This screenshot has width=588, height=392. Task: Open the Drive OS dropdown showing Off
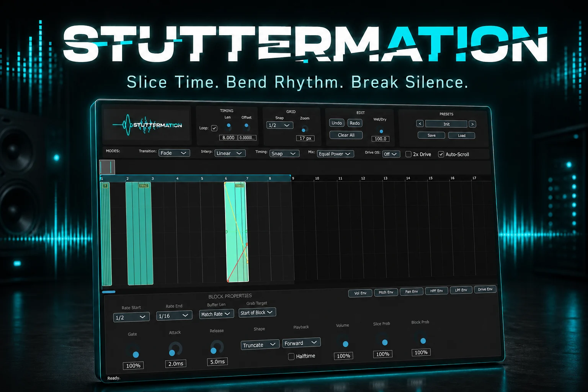(x=391, y=154)
